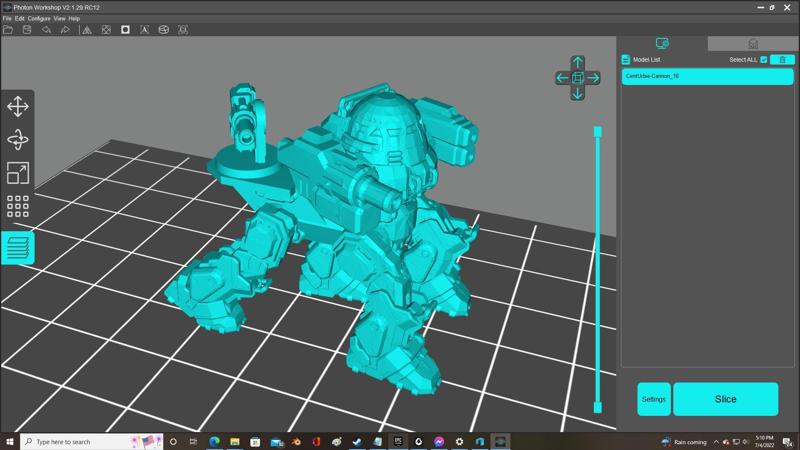The height and width of the screenshot is (450, 800).
Task: Collapse the Model List panel icon
Action: (x=626, y=60)
